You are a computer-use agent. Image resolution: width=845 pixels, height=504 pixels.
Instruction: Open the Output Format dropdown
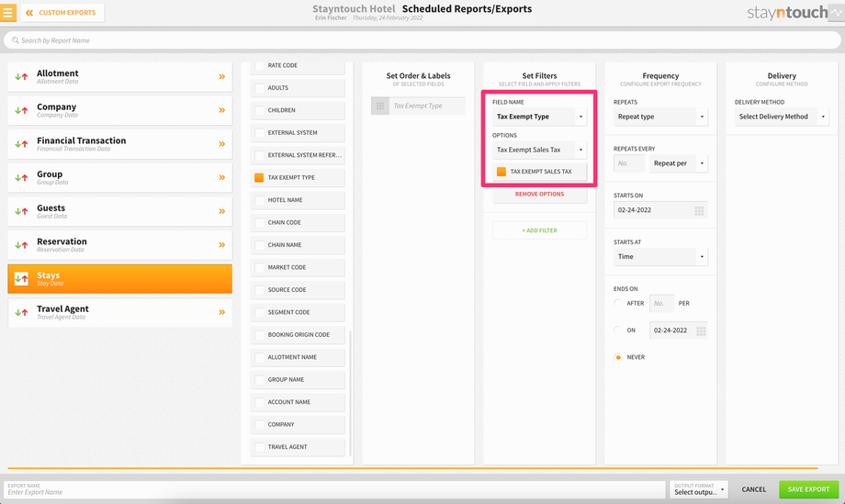click(699, 489)
